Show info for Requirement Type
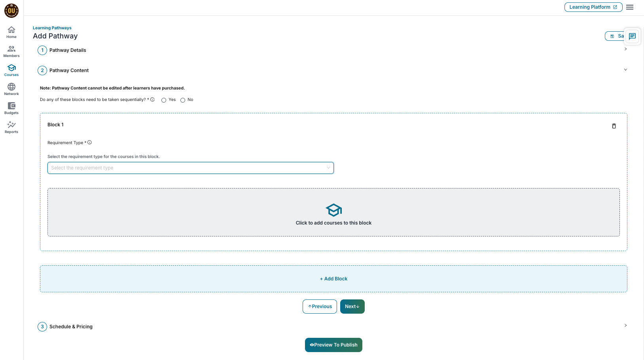This screenshot has width=644, height=360. coord(89,142)
